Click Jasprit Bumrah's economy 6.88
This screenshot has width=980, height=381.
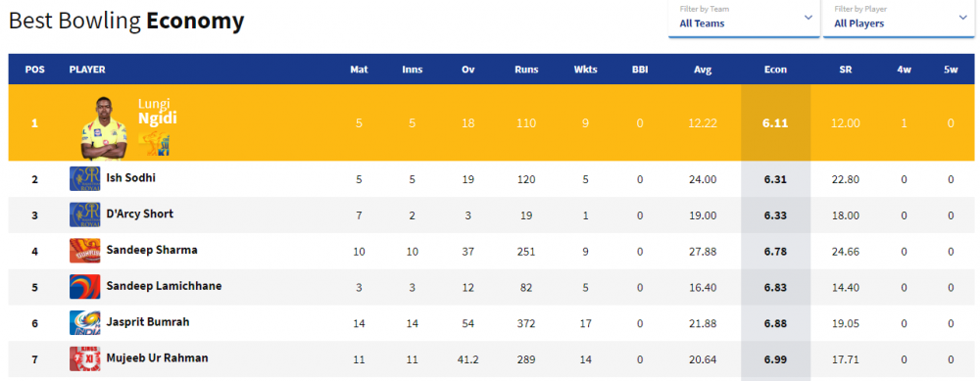pyautogui.click(x=775, y=323)
